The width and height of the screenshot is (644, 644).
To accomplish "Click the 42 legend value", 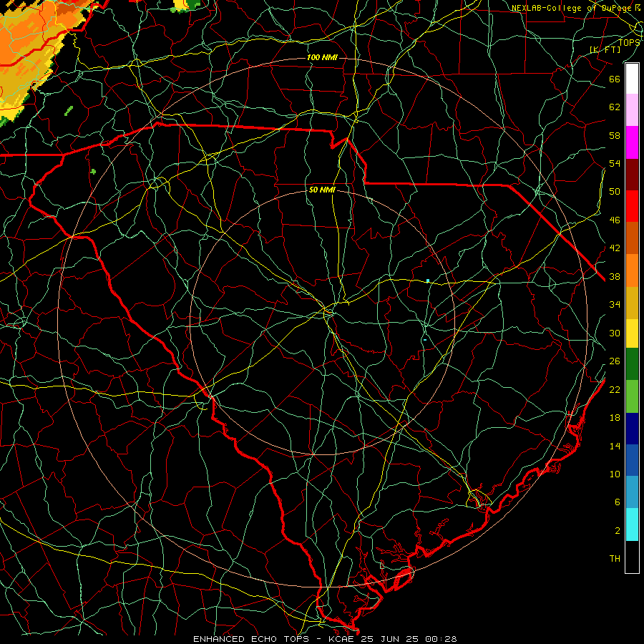I will (x=615, y=248).
